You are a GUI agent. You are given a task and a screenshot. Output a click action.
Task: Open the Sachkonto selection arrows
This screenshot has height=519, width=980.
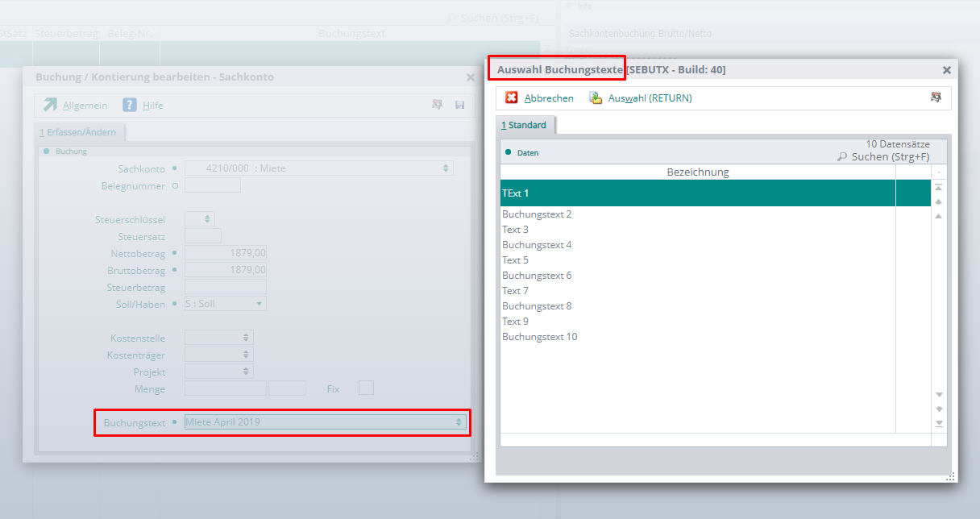446,168
